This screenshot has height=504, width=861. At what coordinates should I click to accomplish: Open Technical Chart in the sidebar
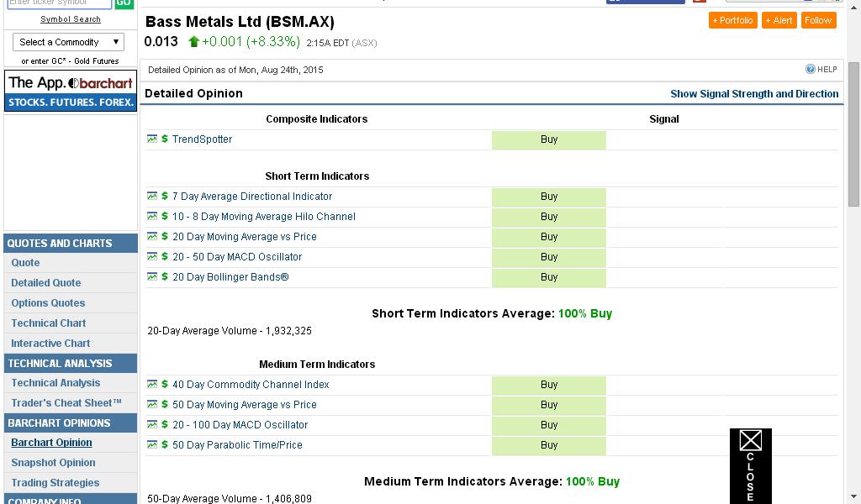[x=49, y=323]
